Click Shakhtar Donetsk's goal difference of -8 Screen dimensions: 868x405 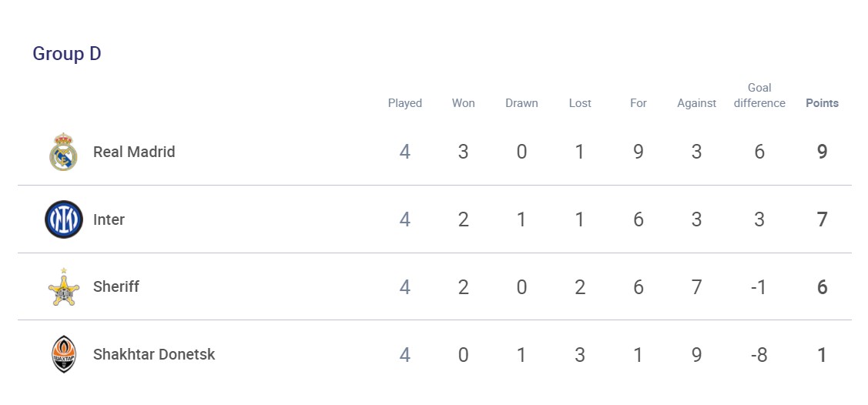pyautogui.click(x=759, y=355)
